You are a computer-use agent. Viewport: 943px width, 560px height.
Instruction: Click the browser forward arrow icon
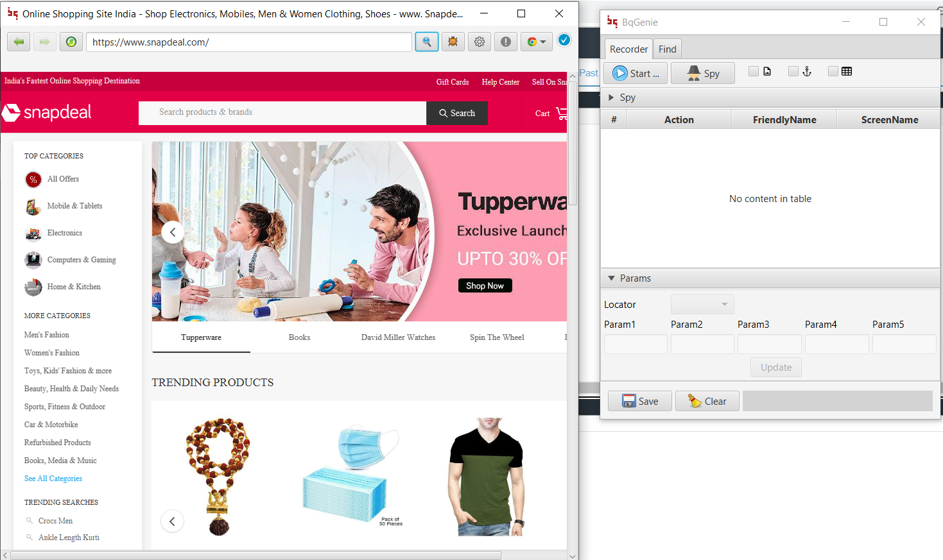click(44, 42)
